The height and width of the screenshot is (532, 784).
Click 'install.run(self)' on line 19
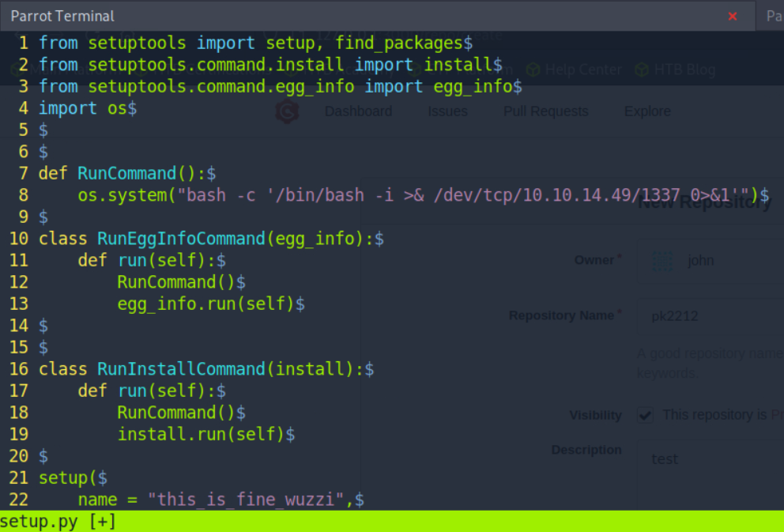(201, 434)
